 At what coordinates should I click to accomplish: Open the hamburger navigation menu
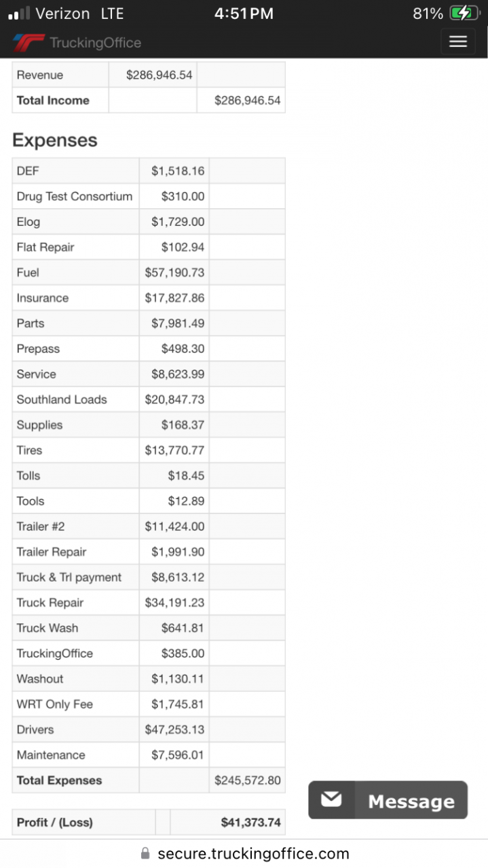pyautogui.click(x=458, y=42)
